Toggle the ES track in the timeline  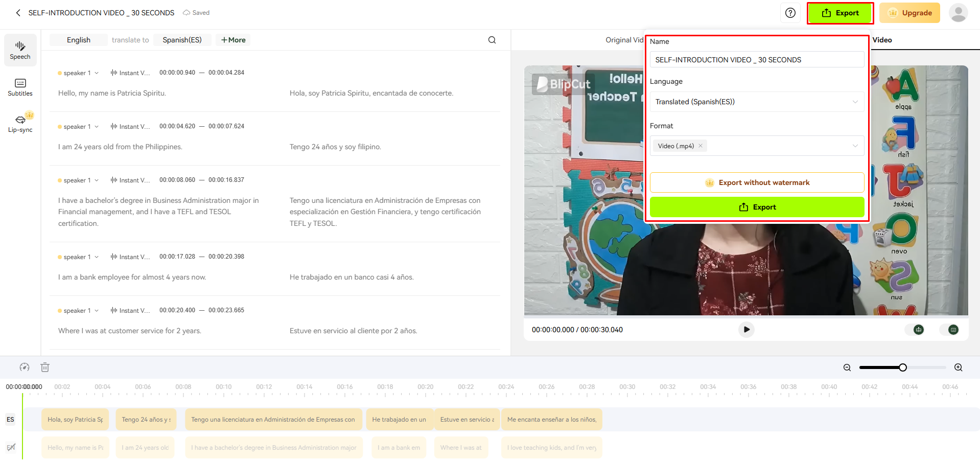10,419
